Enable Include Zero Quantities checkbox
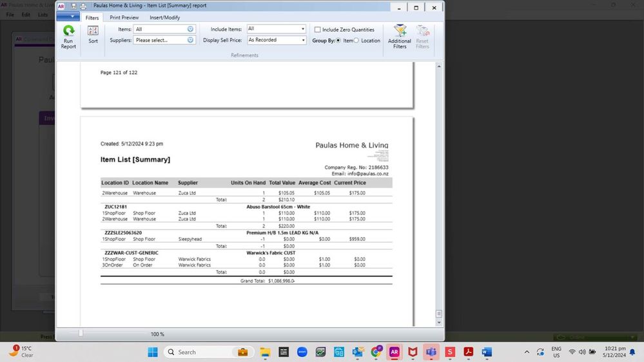Screen dimensions: 644x362 pyautogui.click(x=317, y=30)
